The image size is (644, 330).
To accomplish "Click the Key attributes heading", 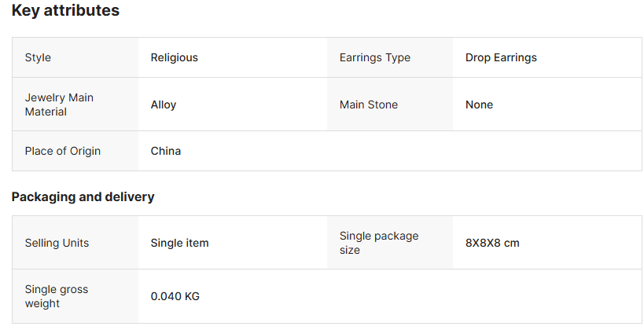I will tap(65, 11).
